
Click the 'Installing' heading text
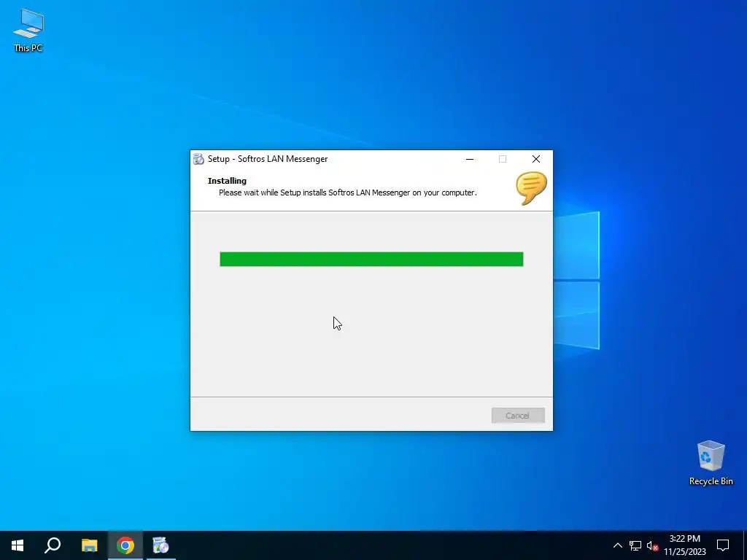click(227, 181)
